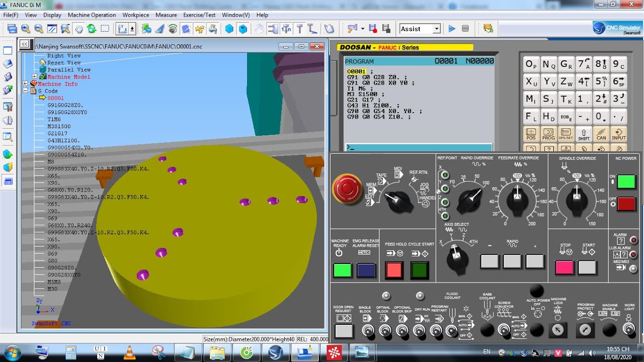This screenshot has width=644, height=362.
Task: Click the blue hexagon workpiece icon
Action: (229, 29)
